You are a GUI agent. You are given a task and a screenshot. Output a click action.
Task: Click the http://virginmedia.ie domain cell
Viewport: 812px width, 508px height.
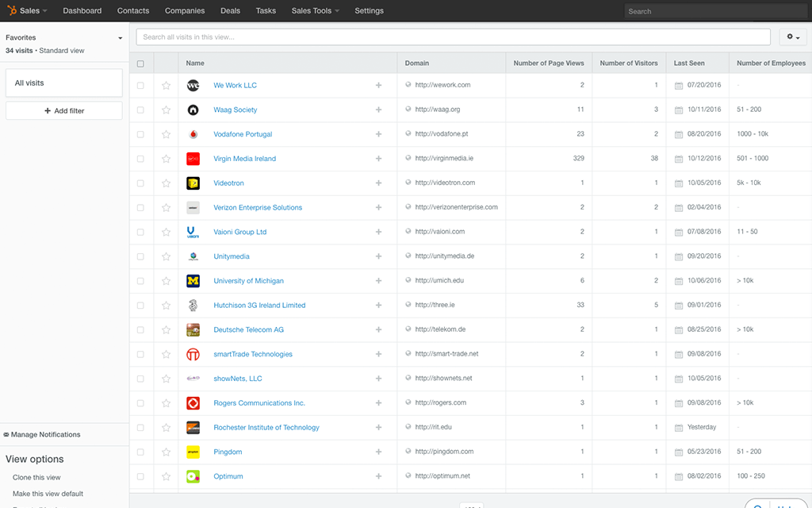pyautogui.click(x=444, y=158)
